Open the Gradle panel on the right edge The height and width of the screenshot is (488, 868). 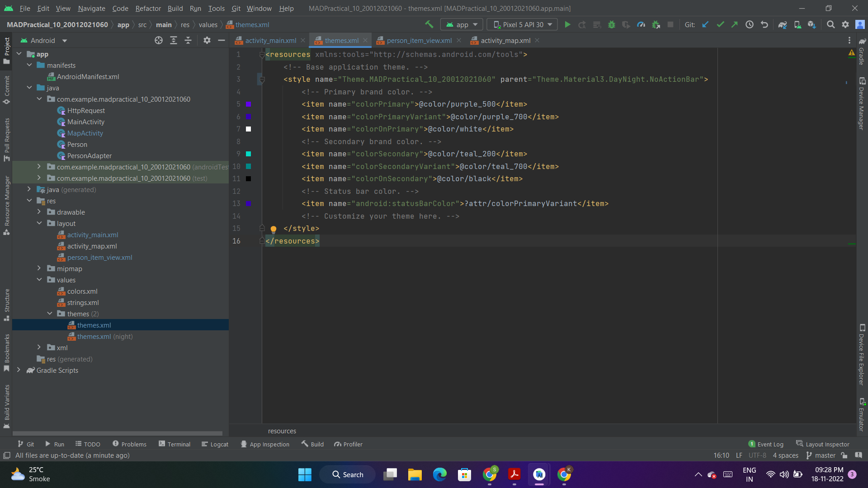pos(863,59)
